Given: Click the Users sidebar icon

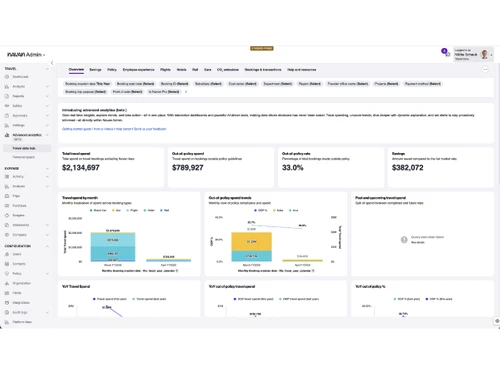Looking at the screenshot, I should (7, 254).
